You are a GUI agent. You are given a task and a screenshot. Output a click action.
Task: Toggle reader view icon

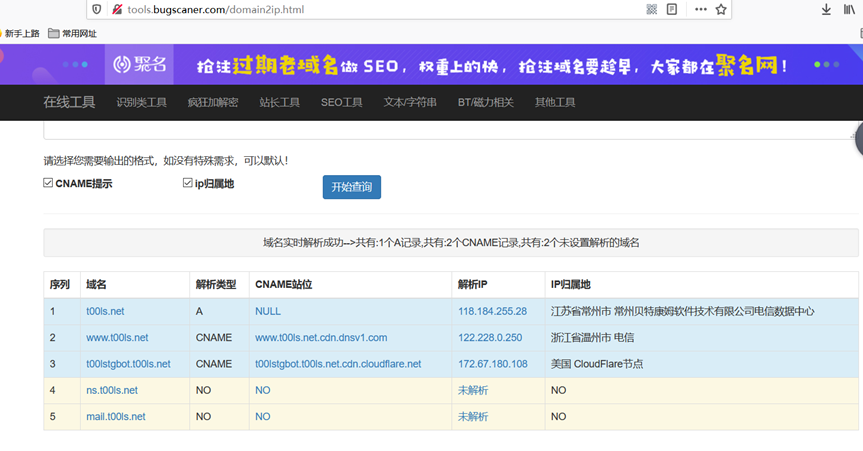click(x=672, y=10)
